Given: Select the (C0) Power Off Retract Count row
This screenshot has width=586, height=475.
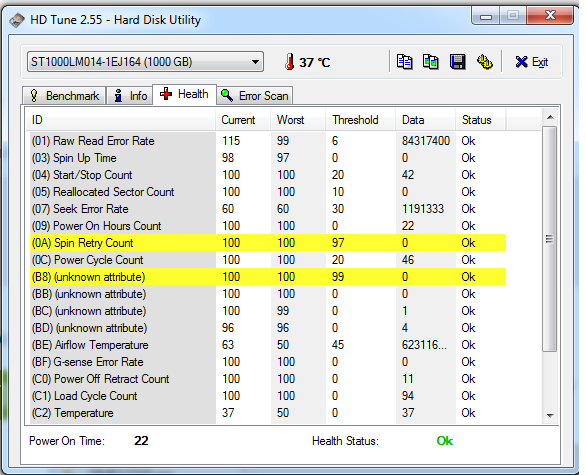Looking at the screenshot, I should 268,379.
